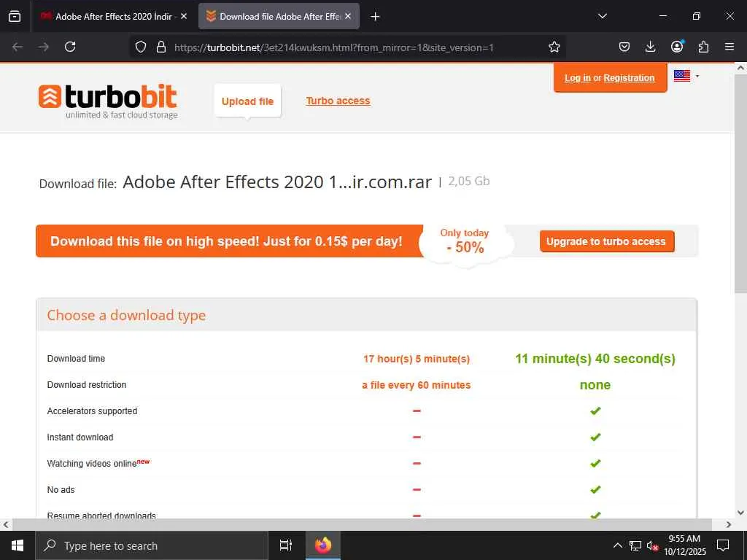Go back to previous page
The width and height of the screenshot is (747, 560).
point(18,47)
